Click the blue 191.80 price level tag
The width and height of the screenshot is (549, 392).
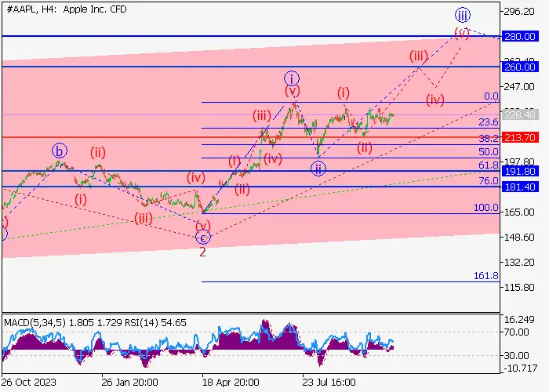pos(519,171)
